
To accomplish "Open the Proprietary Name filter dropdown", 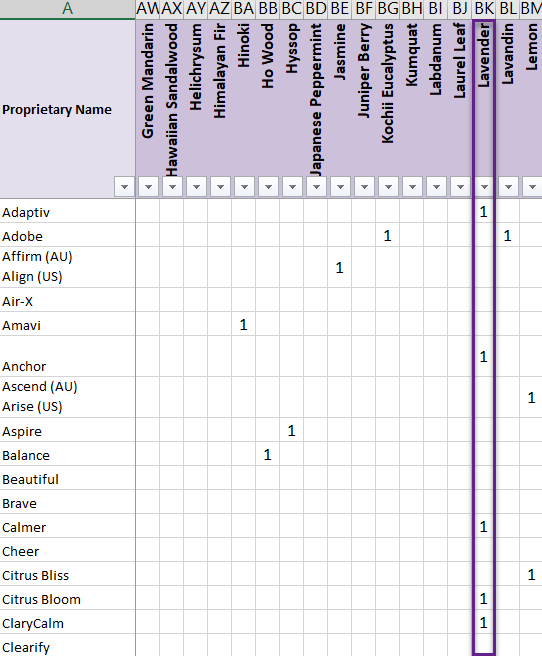I will pyautogui.click(x=124, y=187).
